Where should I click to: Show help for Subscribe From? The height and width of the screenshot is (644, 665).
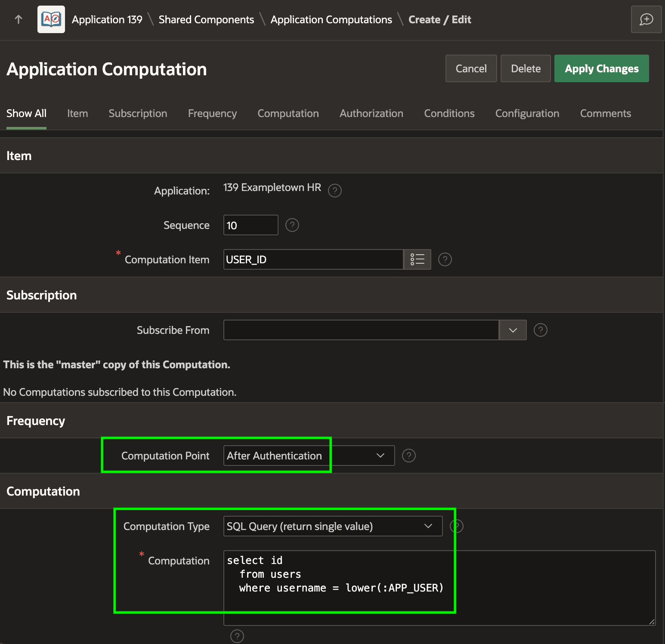[x=541, y=330]
